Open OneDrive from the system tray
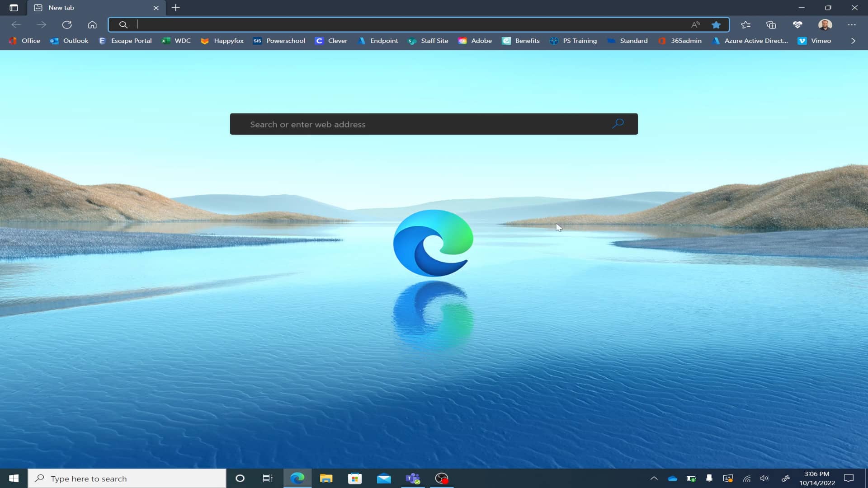868x488 pixels. click(x=673, y=479)
